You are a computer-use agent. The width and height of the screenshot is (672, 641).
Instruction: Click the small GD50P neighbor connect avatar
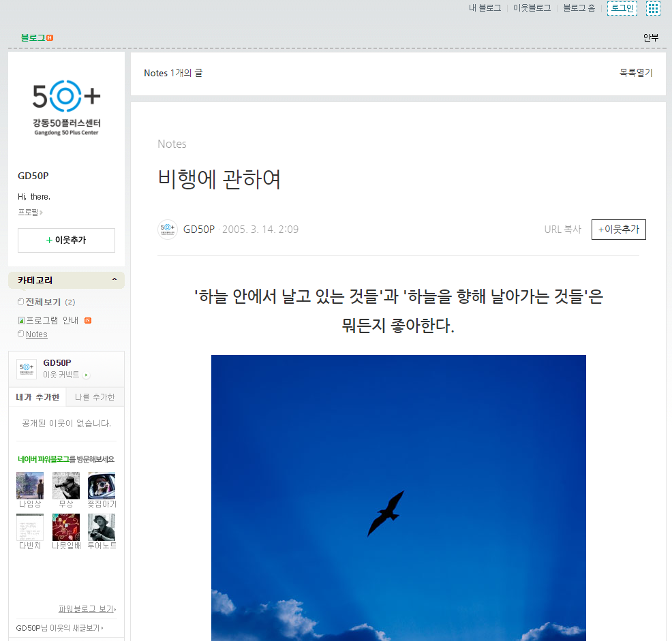pyautogui.click(x=27, y=369)
